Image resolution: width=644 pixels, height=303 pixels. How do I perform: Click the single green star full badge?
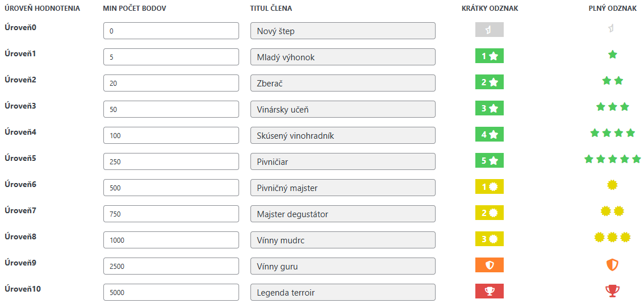click(612, 54)
